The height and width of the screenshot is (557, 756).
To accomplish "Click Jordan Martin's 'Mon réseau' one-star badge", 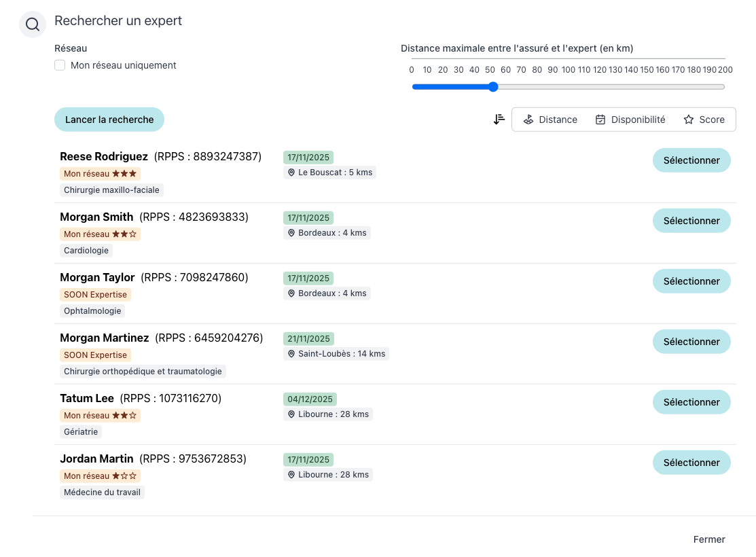I will point(101,476).
